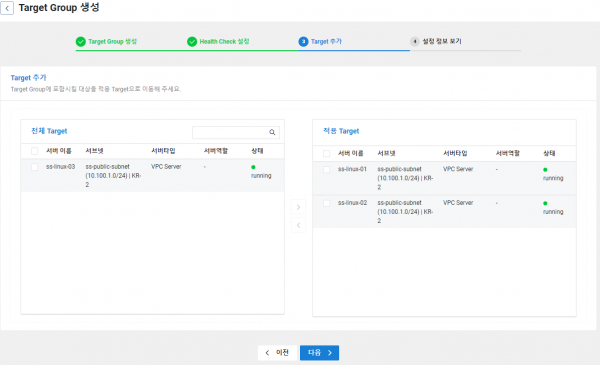Toggle select-all checkbox in 전체 Target header

(34, 151)
